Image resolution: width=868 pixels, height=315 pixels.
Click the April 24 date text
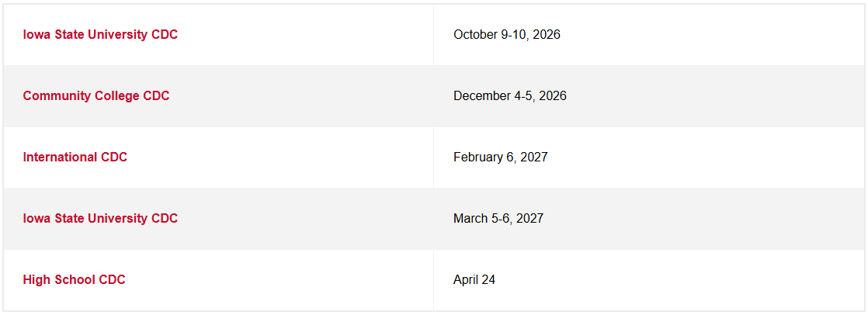474,280
